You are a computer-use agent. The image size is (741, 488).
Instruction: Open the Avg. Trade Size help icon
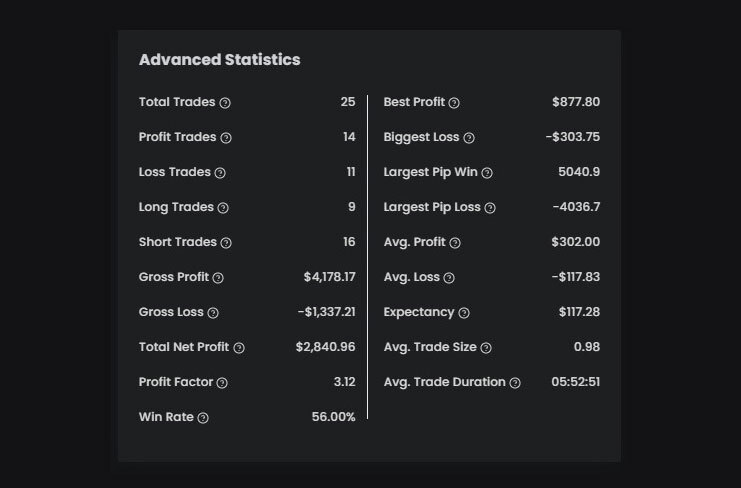click(486, 348)
